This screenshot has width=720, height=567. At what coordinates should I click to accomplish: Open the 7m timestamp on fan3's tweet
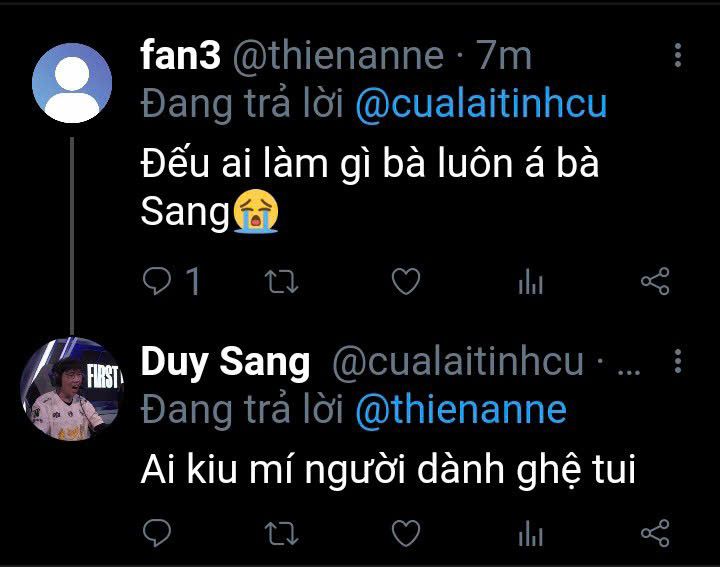pyautogui.click(x=504, y=58)
